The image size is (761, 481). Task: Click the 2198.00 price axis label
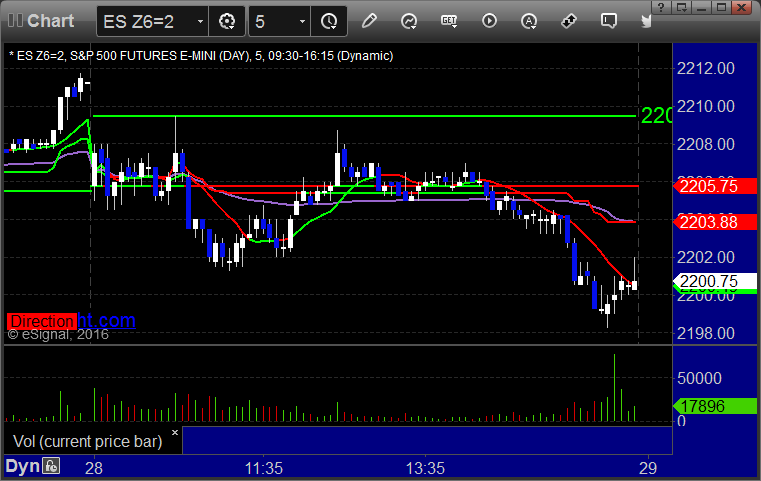tap(706, 333)
